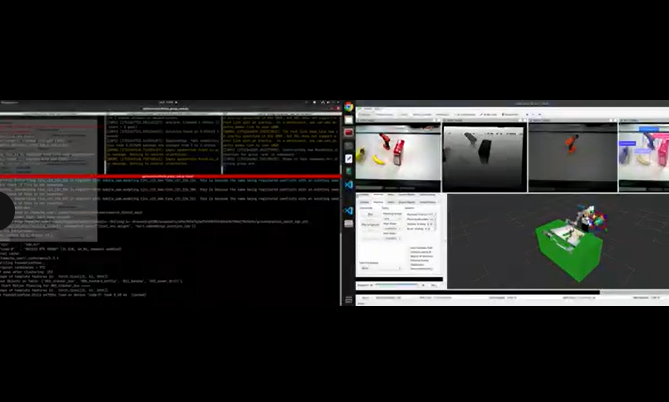Viewport: 669px width, 402px height.
Task: Click the drive icon at dock bottom
Action: click(349, 225)
